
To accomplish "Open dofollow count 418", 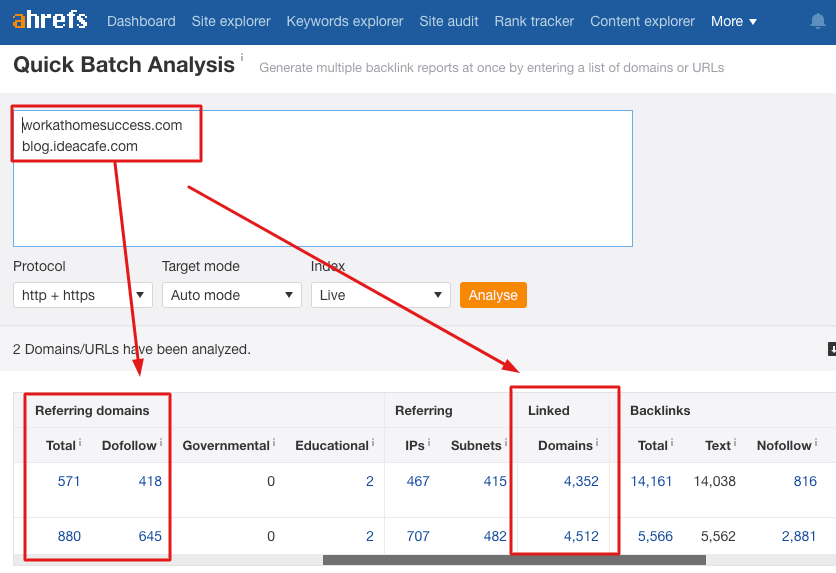I will click(x=150, y=481).
